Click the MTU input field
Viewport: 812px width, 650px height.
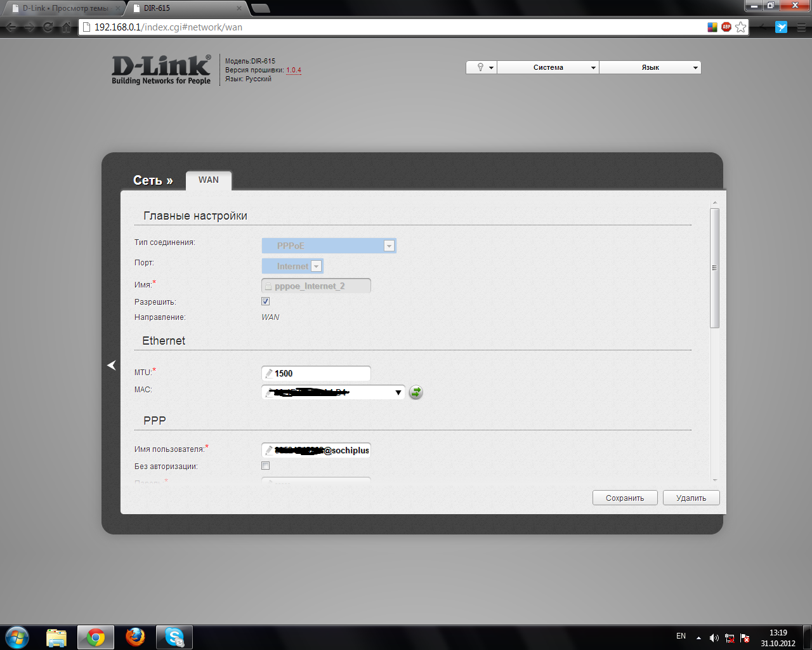pos(316,373)
